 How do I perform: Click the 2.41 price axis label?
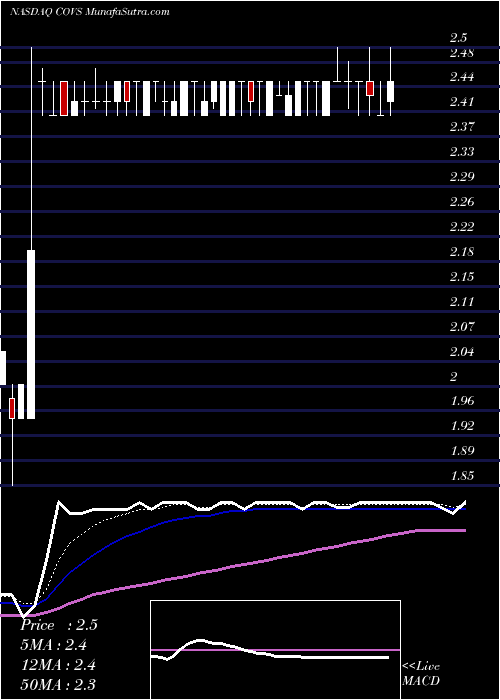click(462, 102)
